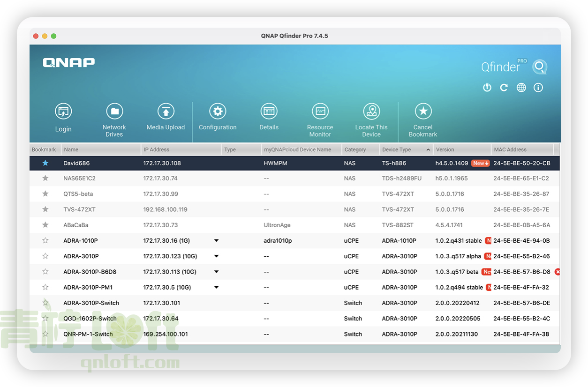Select the QNR-PM-1-Switch row name

[x=88, y=334]
